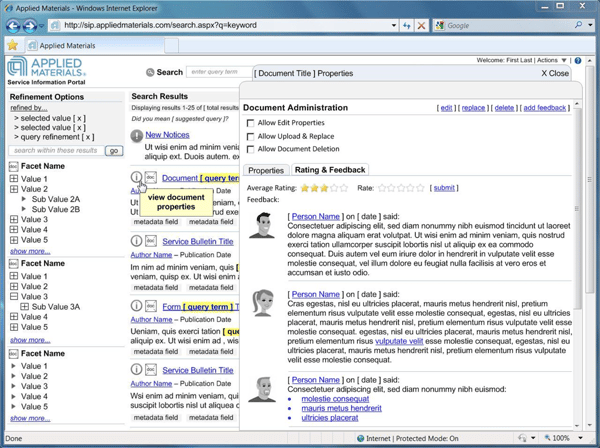
Task: Open the zoom level dropdown arrow
Action: point(580,438)
